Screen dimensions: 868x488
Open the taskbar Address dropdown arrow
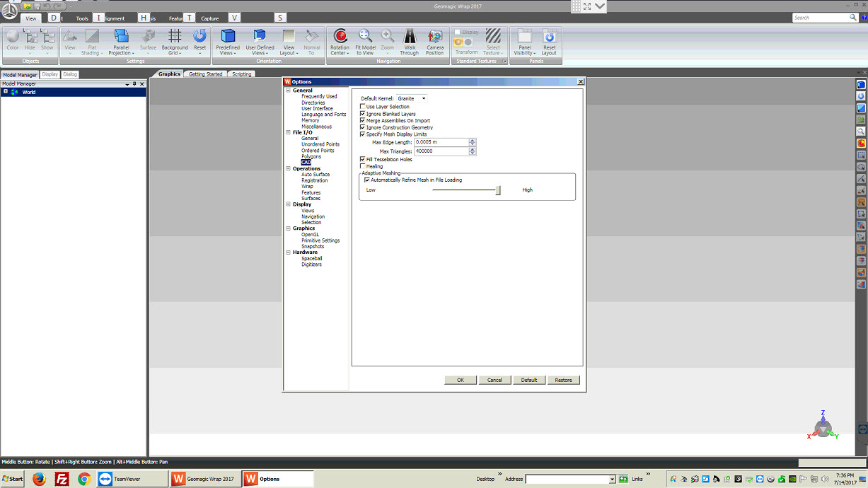pyautogui.click(x=613, y=480)
